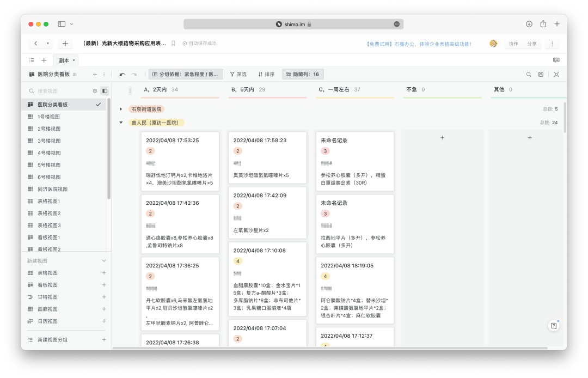Collapse the 新建视图 section chevron
The image size is (588, 378).
coord(104,261)
